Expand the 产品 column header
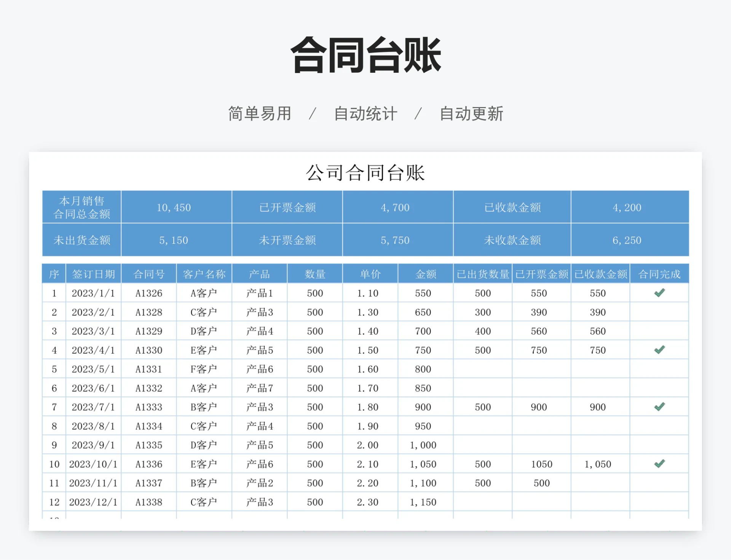The width and height of the screenshot is (731, 560). (x=259, y=273)
